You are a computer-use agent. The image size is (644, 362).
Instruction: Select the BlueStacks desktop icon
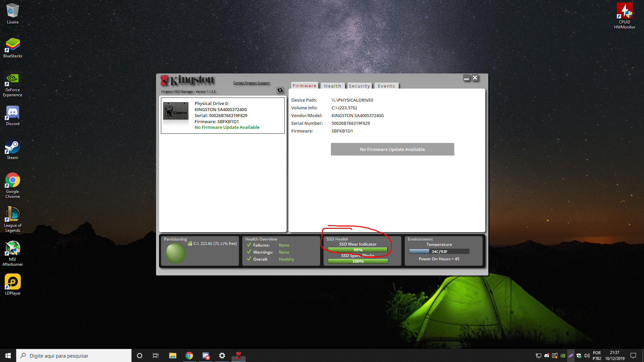(13, 48)
